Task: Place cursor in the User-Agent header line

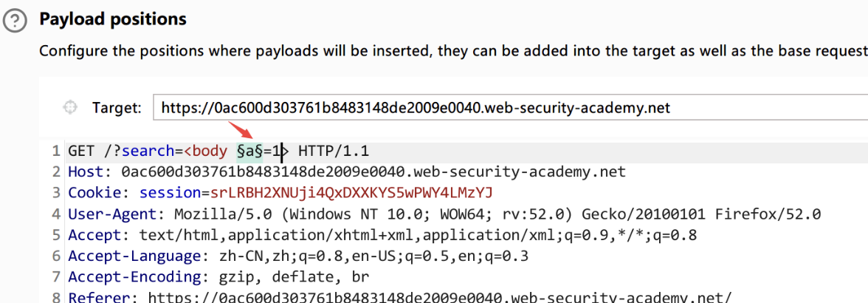Action: (x=443, y=214)
